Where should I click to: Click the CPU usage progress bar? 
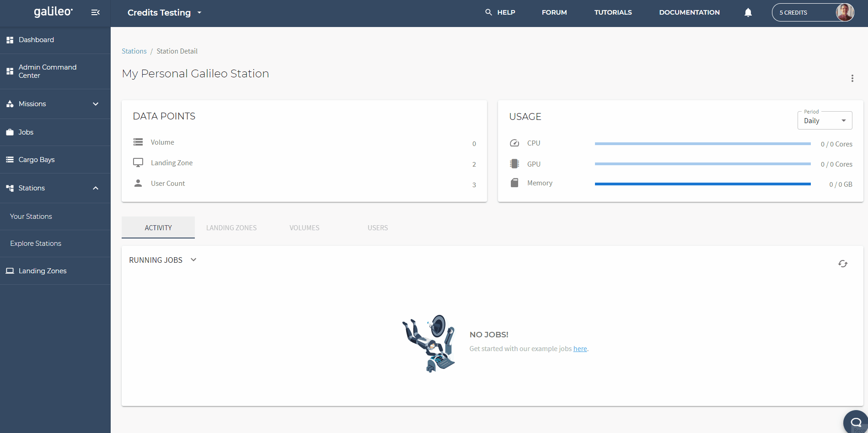pyautogui.click(x=702, y=144)
